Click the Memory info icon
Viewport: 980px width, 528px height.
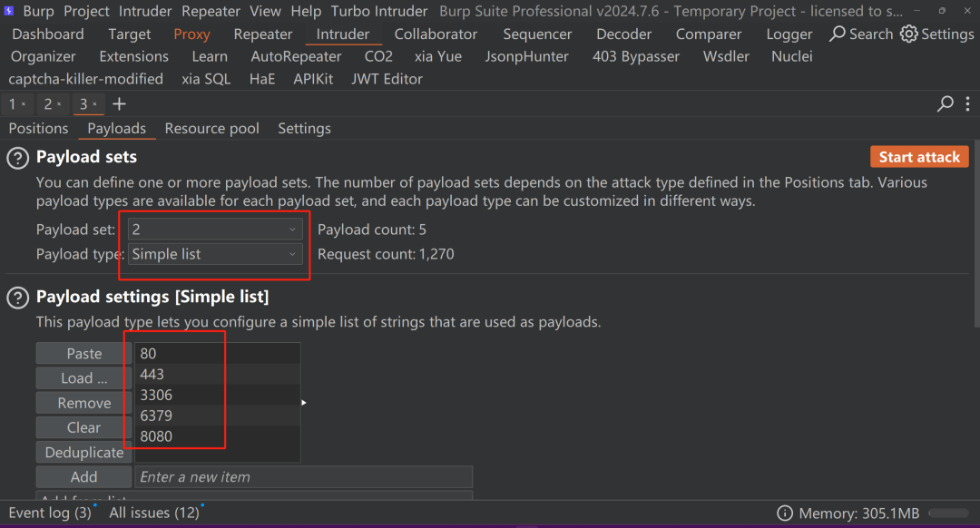[784, 513]
